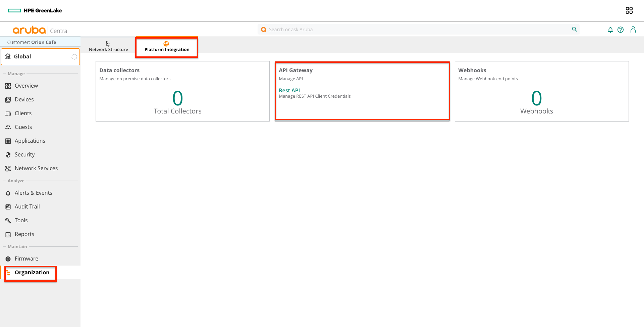The height and width of the screenshot is (327, 644).
Task: Click the Applications grid icon
Action: 8,141
